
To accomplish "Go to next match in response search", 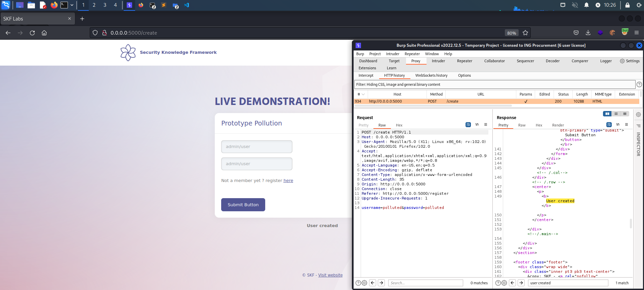I will coord(521,283).
